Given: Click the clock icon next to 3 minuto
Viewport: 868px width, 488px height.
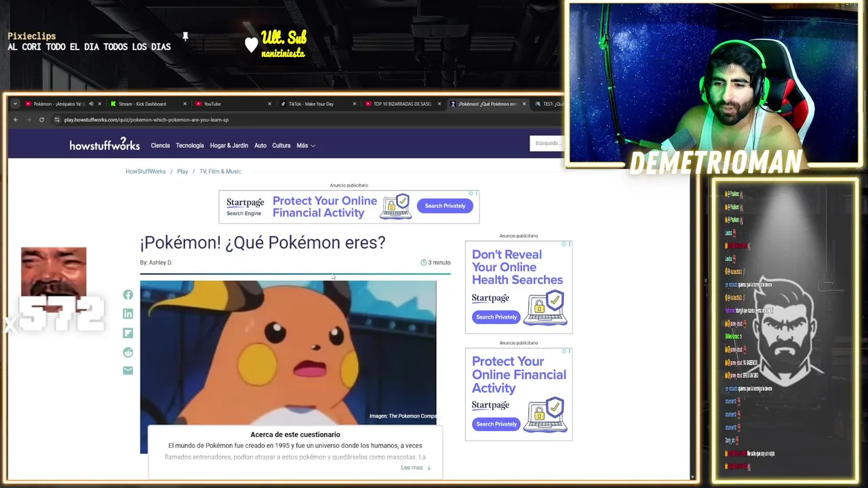Looking at the screenshot, I should click(424, 263).
